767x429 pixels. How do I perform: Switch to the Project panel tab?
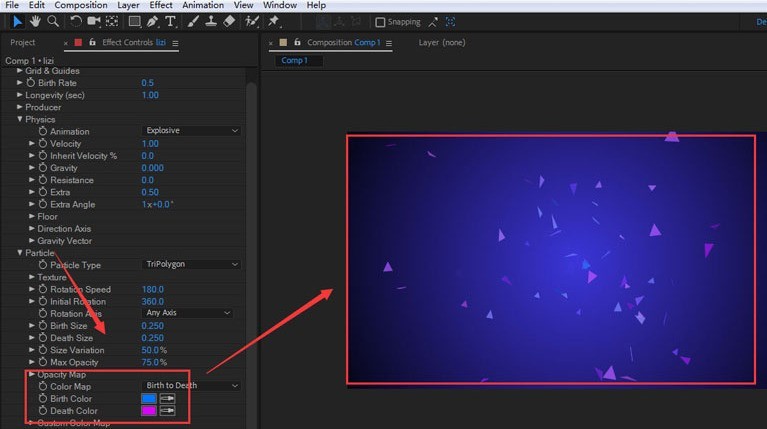pos(23,43)
